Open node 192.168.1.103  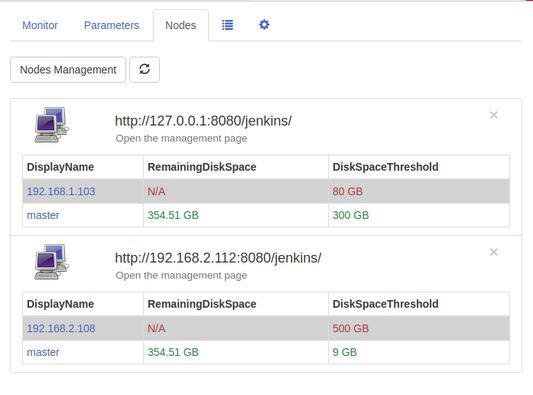click(x=61, y=191)
